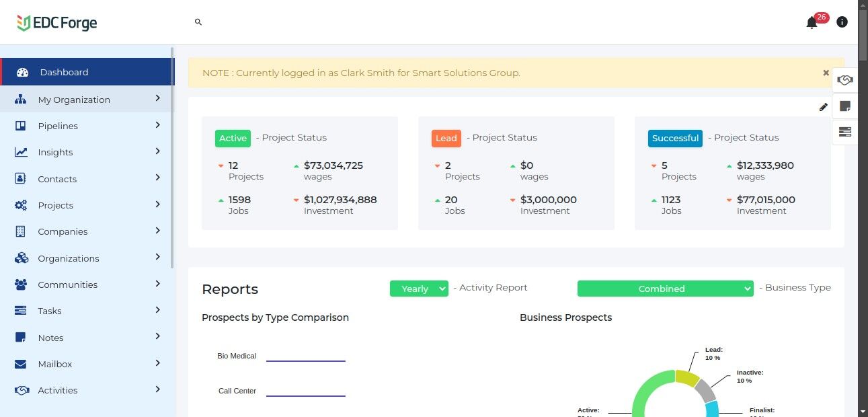The image size is (868, 417).
Task: Expand the Tasks chevron
Action: (x=158, y=310)
